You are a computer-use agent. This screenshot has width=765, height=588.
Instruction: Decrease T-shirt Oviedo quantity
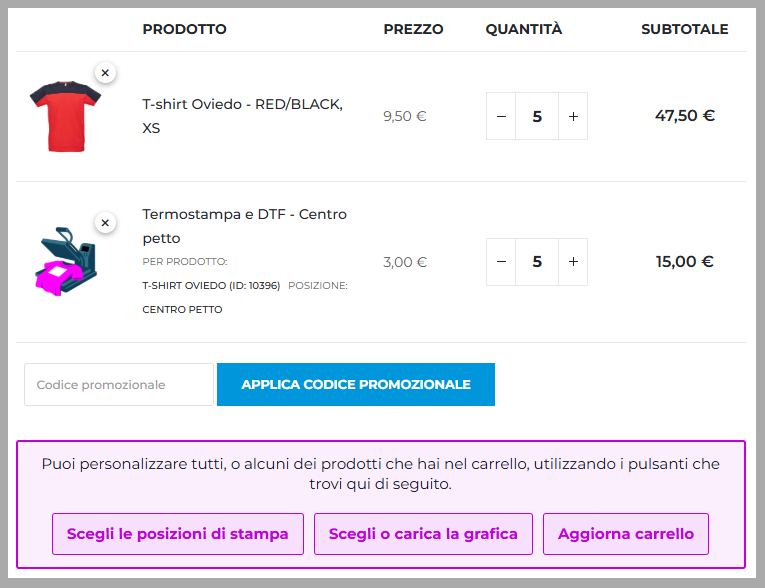501,116
